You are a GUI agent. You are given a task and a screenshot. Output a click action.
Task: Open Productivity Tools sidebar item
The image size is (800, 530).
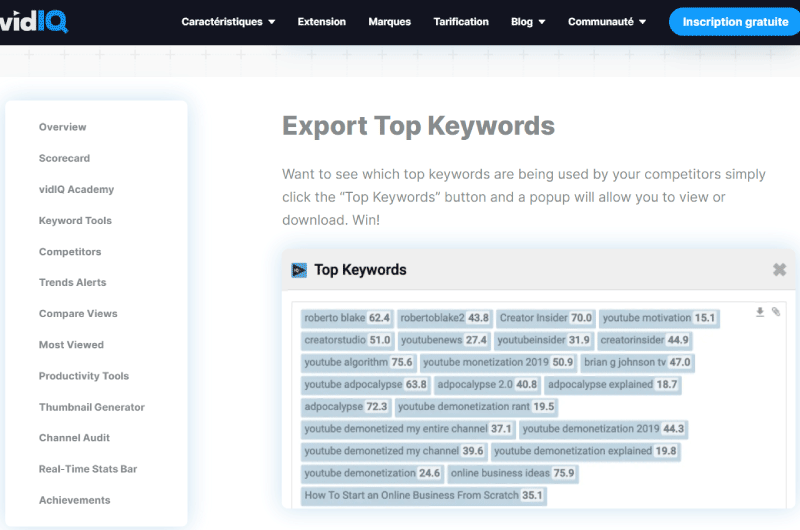pyautogui.click(x=84, y=376)
